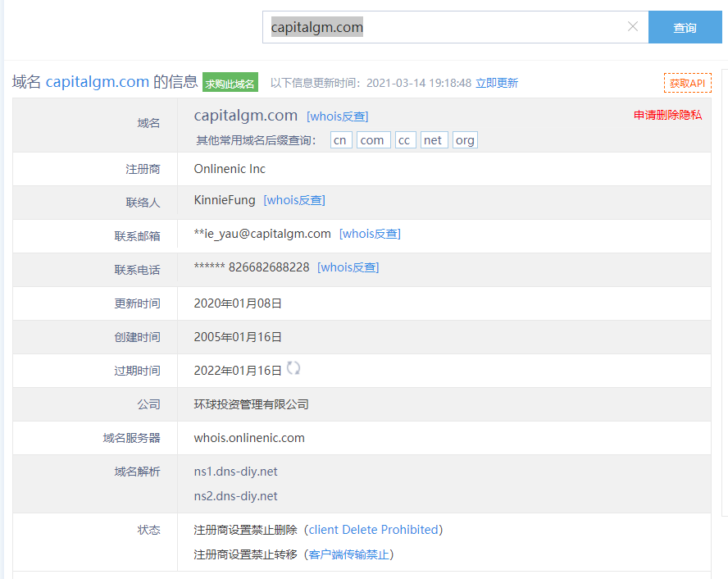Click whois反查 next to the contact email
The width and height of the screenshot is (728, 579).
click(x=370, y=234)
